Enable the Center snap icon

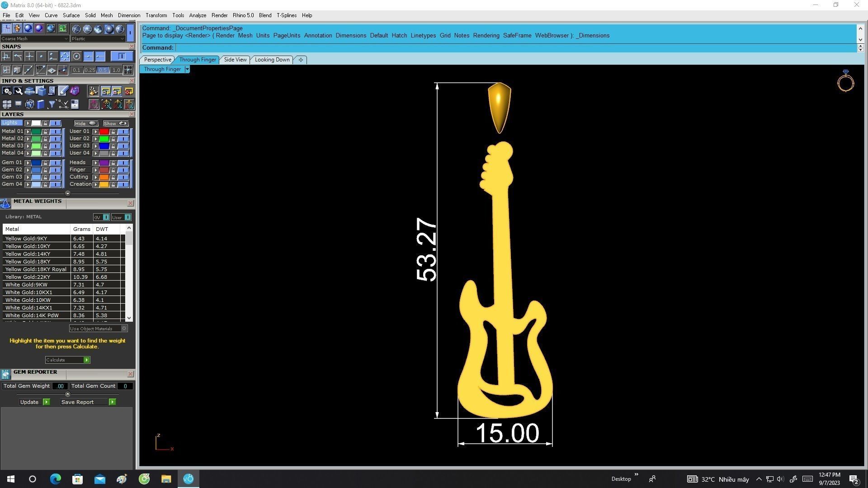[76, 56]
